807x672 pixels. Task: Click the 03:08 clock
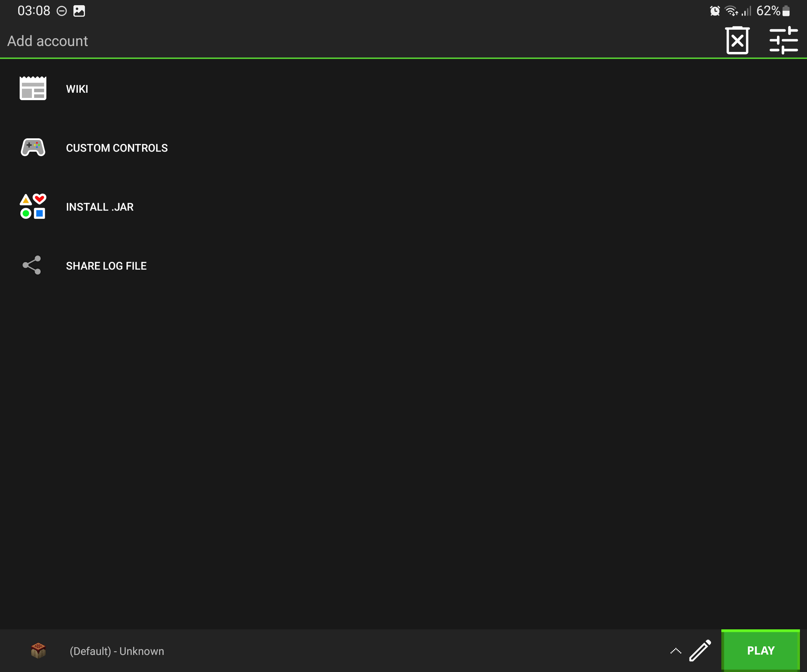34,11
